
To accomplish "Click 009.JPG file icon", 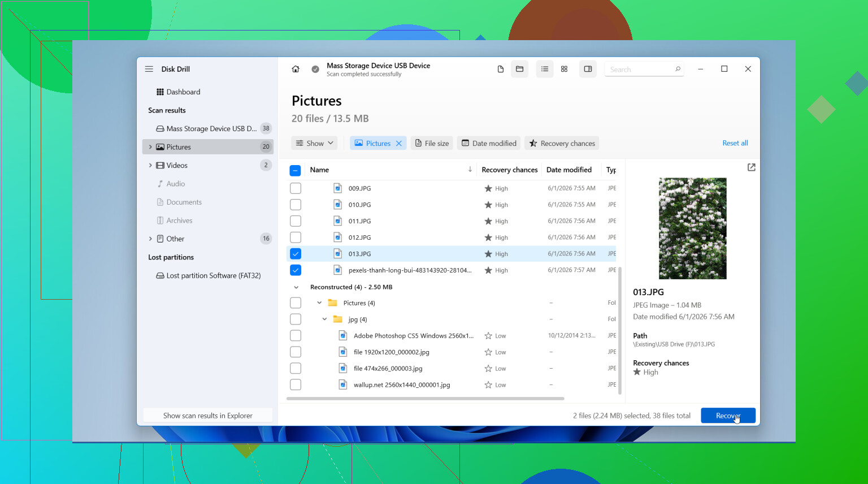I will (337, 188).
